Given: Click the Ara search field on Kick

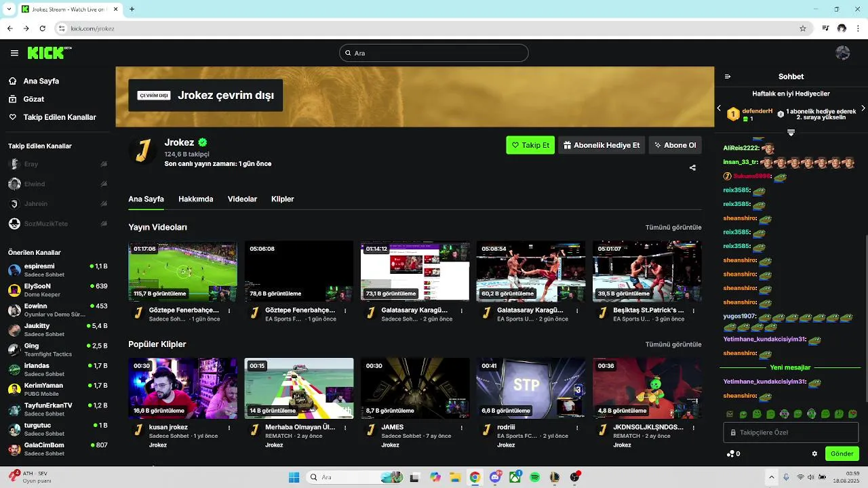Looking at the screenshot, I should [x=433, y=53].
